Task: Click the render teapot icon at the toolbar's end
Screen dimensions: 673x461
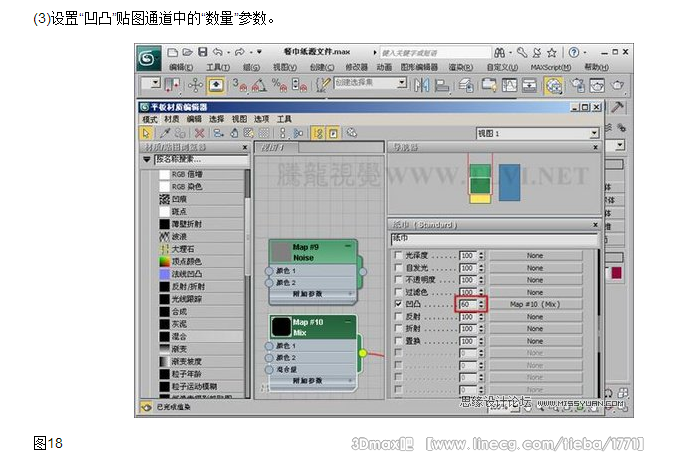Action: click(x=617, y=85)
